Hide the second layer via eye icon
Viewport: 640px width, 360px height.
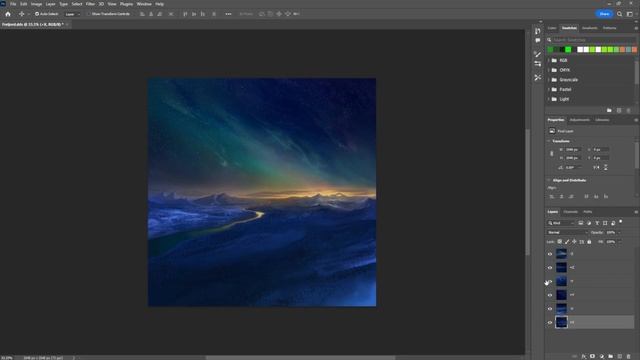(x=550, y=268)
